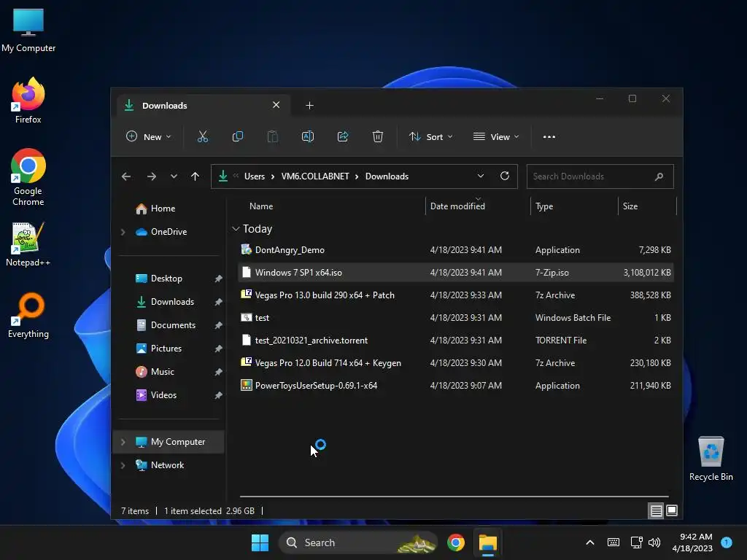Click Users in the address breadcrumb
The width and height of the screenshot is (747, 560).
(x=255, y=176)
